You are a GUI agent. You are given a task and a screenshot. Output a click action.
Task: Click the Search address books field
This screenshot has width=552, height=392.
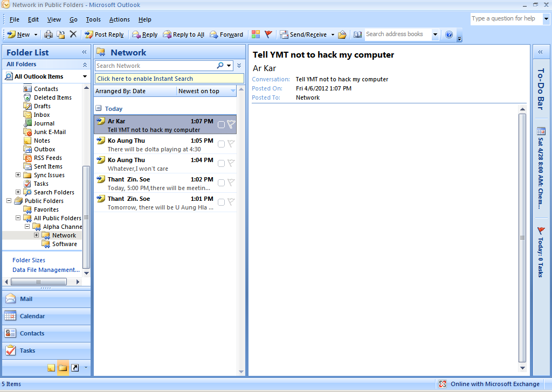398,34
